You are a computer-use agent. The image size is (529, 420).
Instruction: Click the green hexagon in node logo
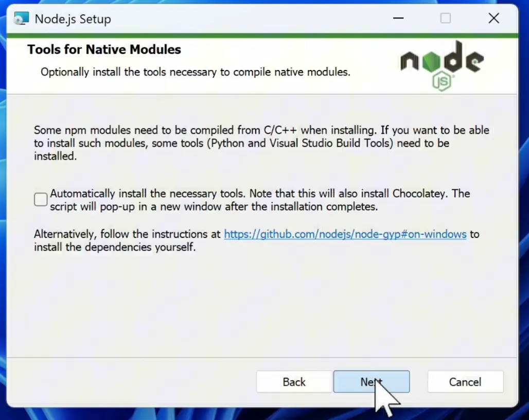pos(431,62)
